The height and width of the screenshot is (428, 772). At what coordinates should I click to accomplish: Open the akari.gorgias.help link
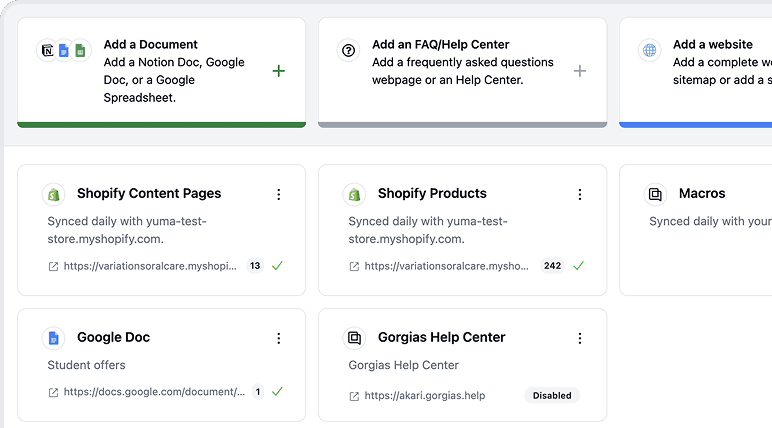coord(424,396)
